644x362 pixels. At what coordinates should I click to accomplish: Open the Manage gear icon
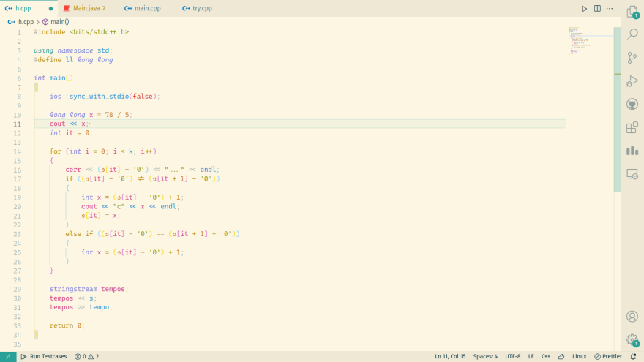tap(632, 340)
